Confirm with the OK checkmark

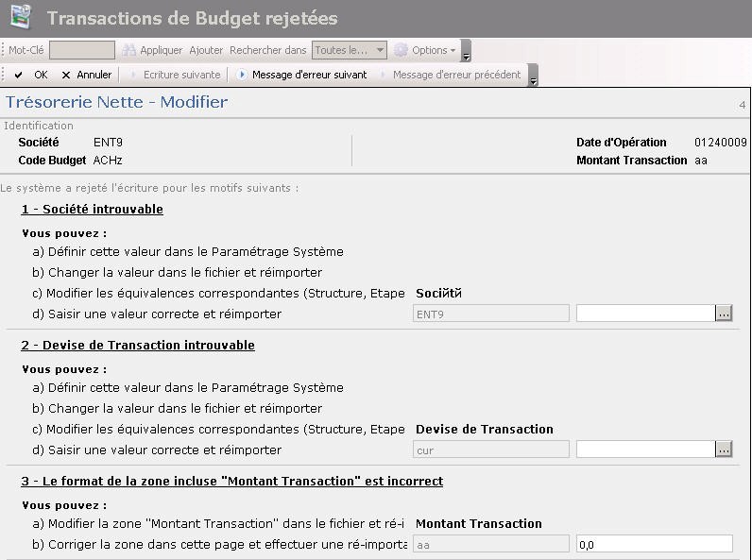tap(19, 75)
